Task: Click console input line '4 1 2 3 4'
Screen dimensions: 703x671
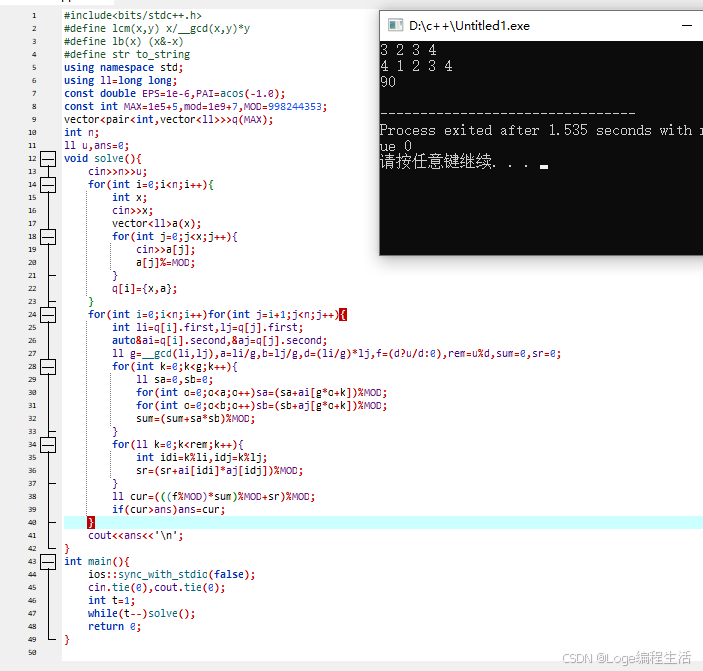Action: coord(416,66)
